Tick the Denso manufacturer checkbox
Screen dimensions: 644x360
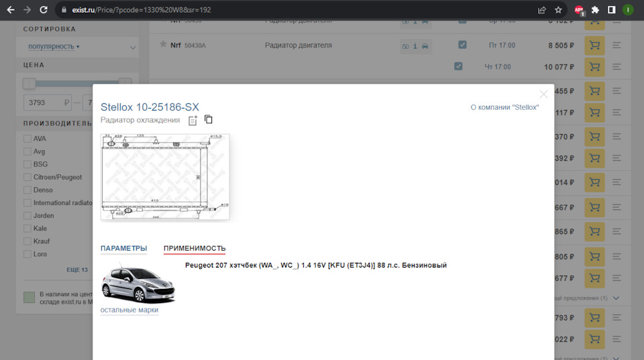coord(28,190)
